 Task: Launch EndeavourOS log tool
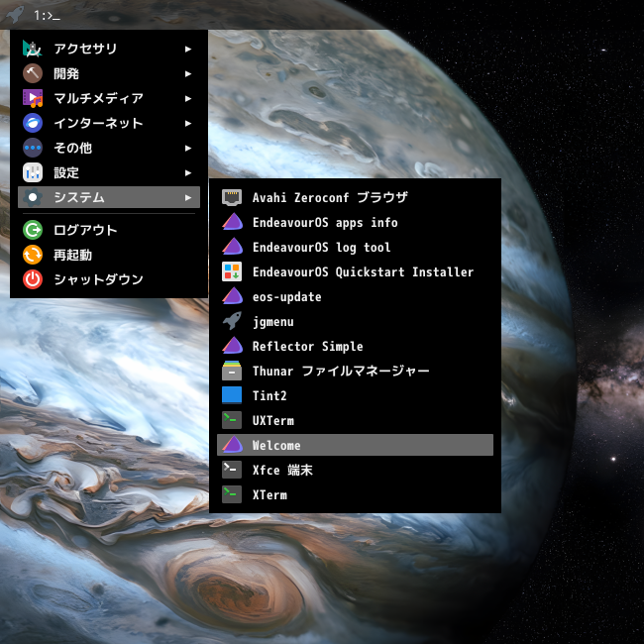[355, 248]
